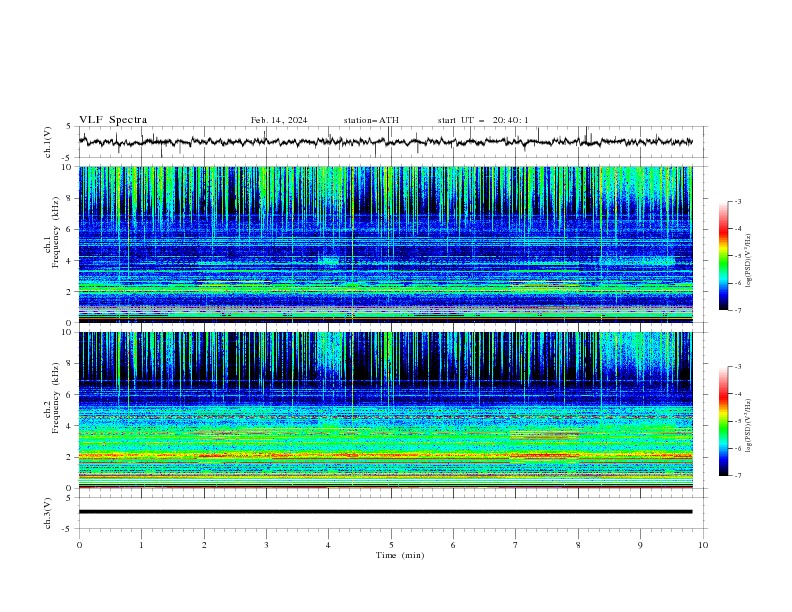The width and height of the screenshot is (792, 612).
Task: Click inside the ch.2 spectrogram panel
Action: pos(385,410)
